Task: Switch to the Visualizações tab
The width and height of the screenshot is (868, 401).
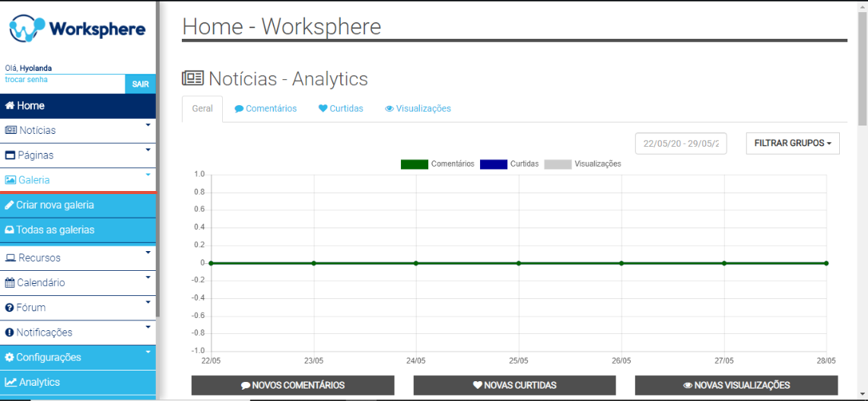Action: pyautogui.click(x=418, y=109)
